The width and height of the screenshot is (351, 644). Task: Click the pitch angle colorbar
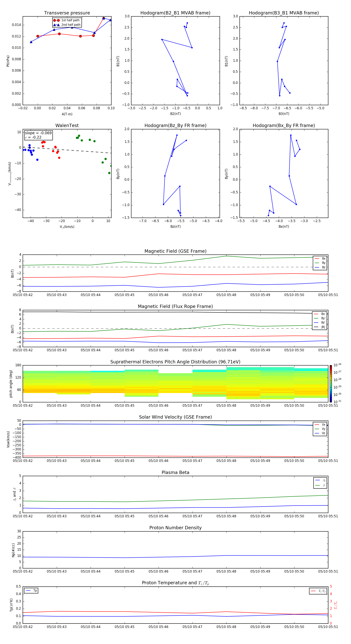(x=331, y=384)
